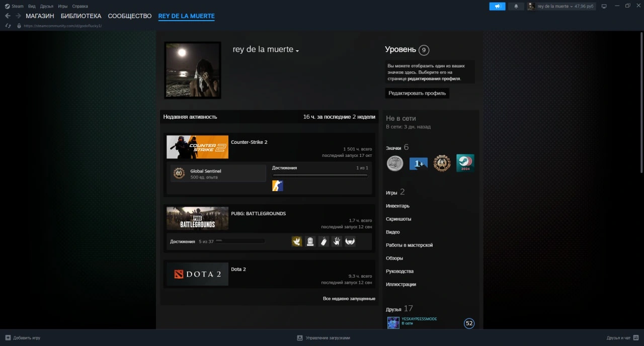Click Все недавно запущенные link

(x=349, y=298)
